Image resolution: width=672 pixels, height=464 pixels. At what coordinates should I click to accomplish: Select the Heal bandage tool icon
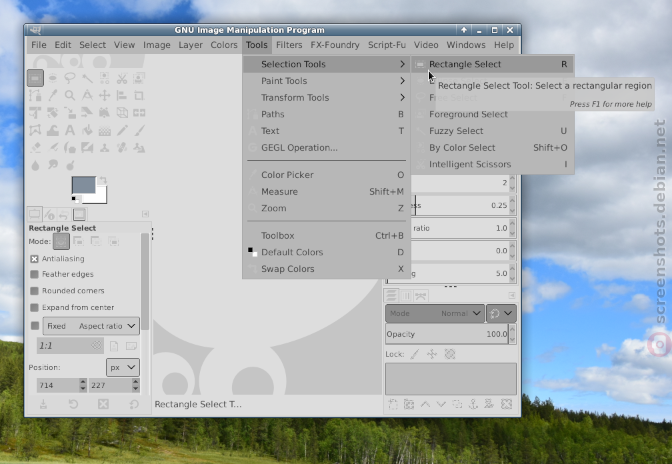pos(122,148)
